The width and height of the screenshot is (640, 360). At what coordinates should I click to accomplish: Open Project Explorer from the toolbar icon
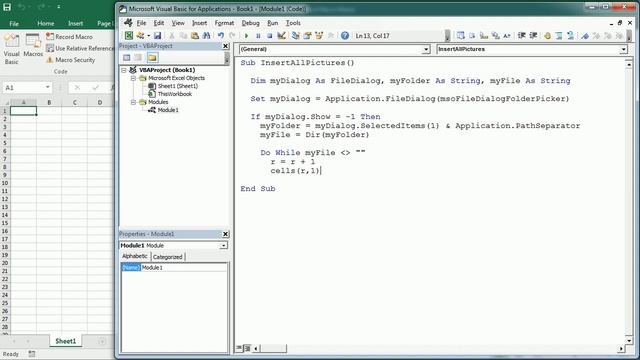[x=296, y=36]
